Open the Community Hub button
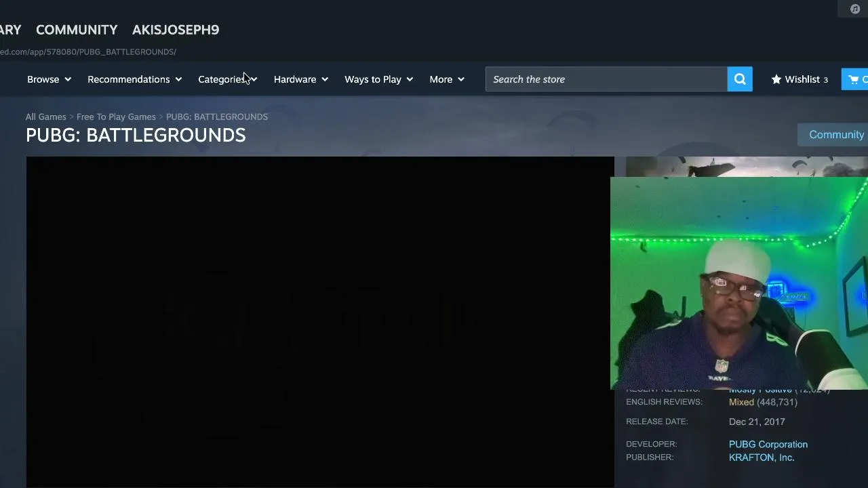Image resolution: width=868 pixels, height=488 pixels. 833,134
